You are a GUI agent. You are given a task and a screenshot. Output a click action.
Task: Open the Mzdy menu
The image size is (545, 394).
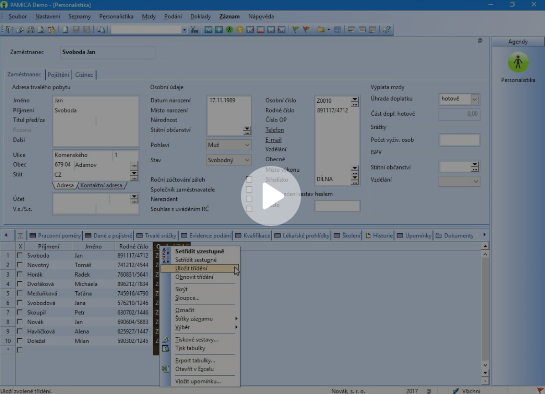[x=149, y=16]
